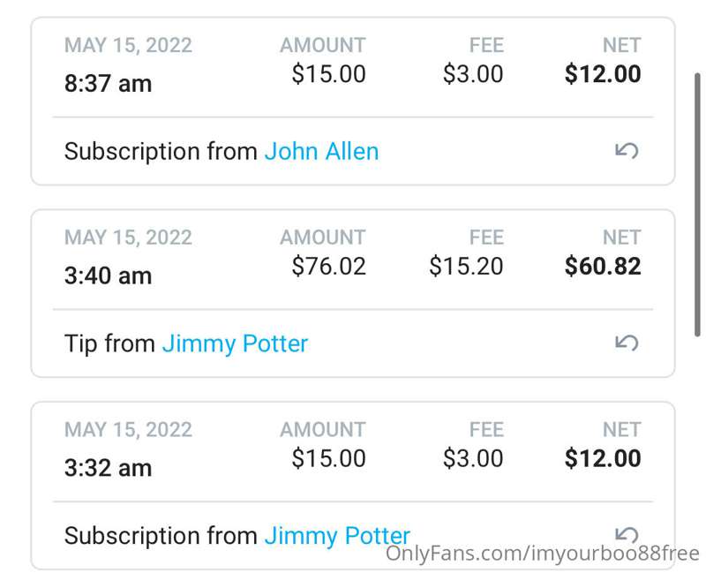
Task: Click the 3:40 am timestamp
Action: pos(108,275)
